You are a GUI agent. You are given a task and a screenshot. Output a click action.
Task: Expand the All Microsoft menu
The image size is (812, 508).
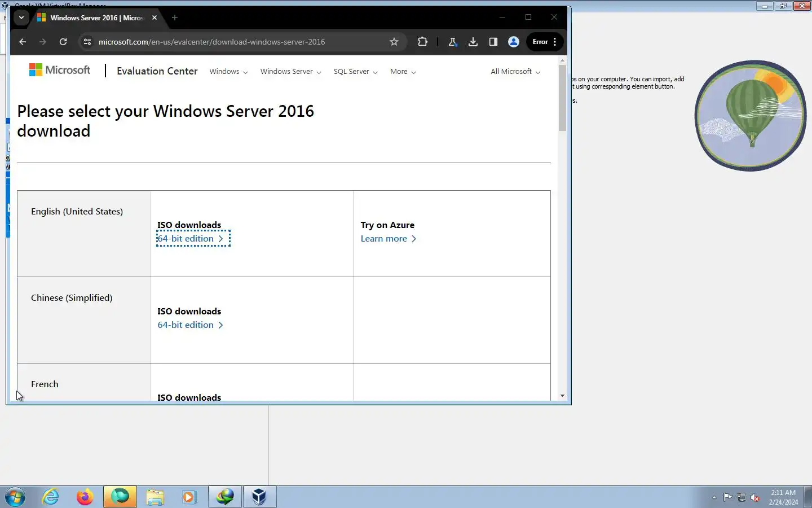(x=515, y=72)
